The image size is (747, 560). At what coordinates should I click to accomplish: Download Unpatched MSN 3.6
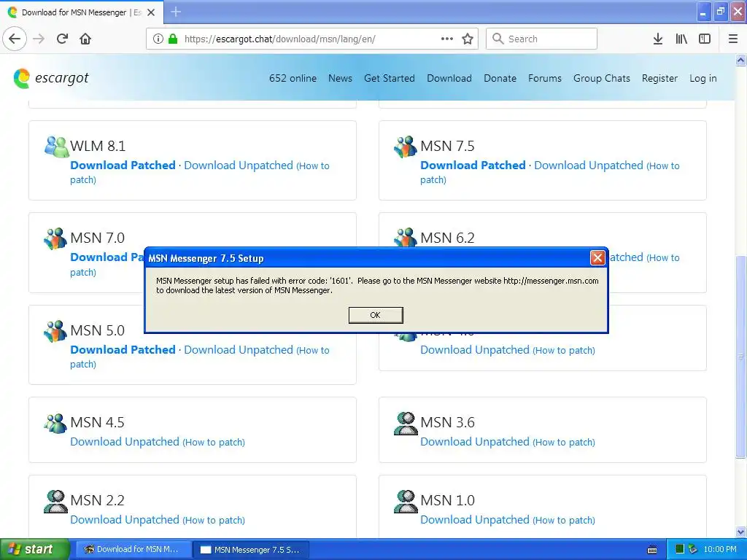(475, 441)
